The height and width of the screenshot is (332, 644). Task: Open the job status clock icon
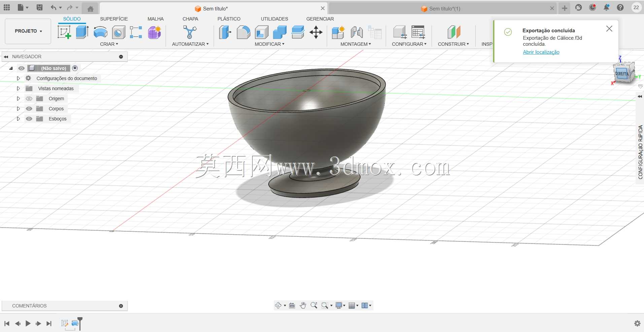click(592, 7)
